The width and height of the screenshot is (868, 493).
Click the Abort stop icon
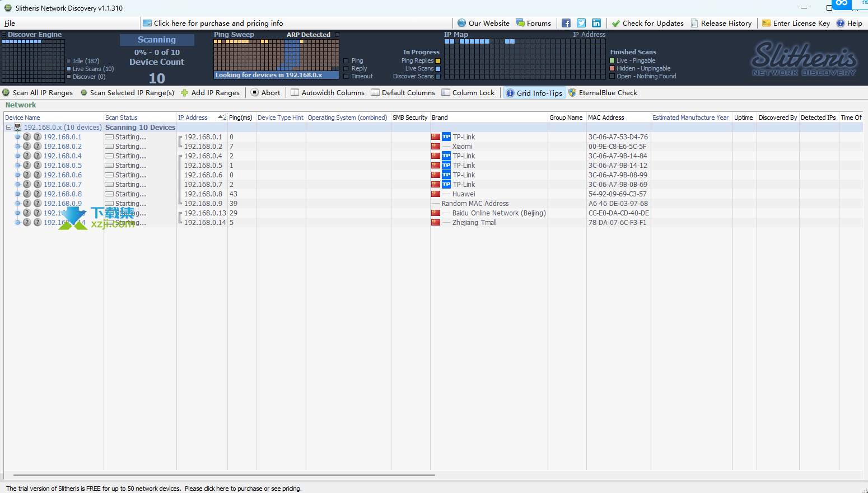tap(255, 92)
